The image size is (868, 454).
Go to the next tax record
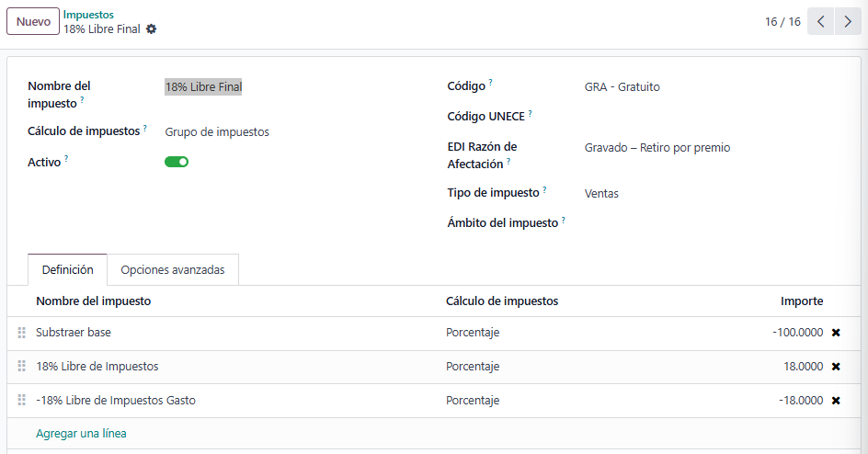(848, 21)
